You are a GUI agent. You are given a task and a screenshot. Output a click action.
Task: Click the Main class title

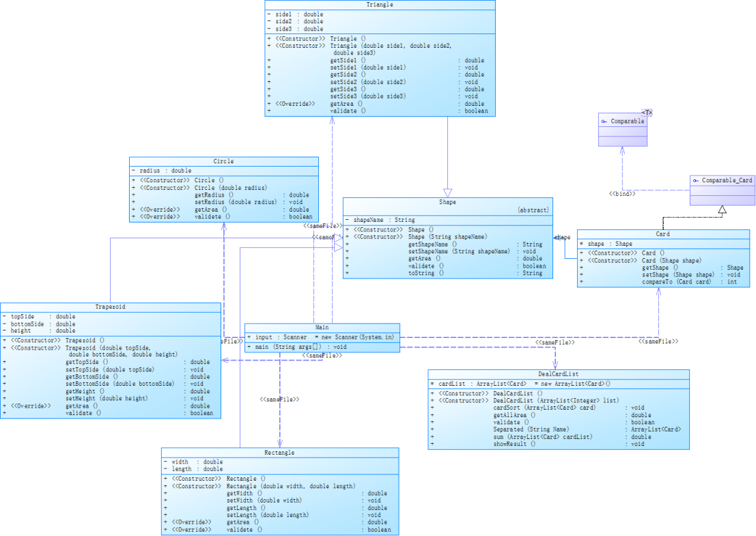coord(322,327)
